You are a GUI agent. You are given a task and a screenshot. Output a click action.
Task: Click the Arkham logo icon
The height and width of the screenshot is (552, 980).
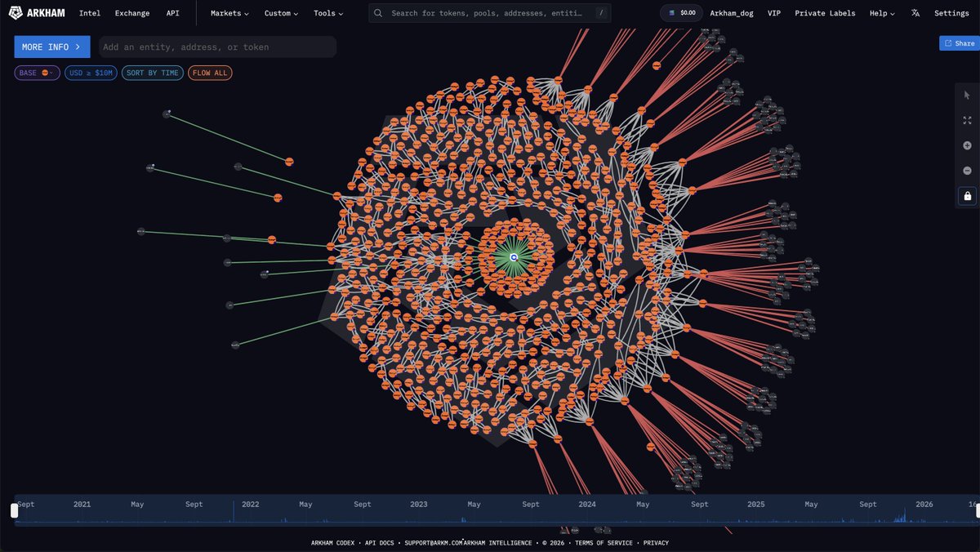coord(15,12)
